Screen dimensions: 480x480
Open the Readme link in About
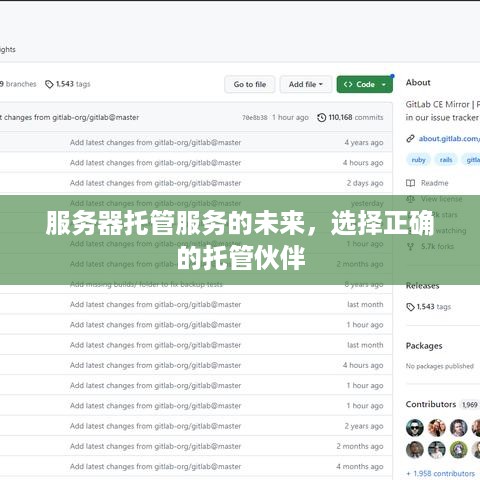click(434, 183)
